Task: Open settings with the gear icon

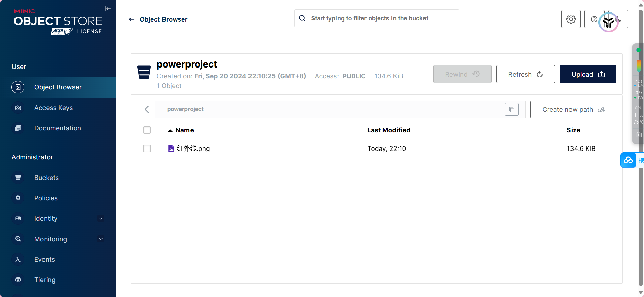Action: pos(571,19)
